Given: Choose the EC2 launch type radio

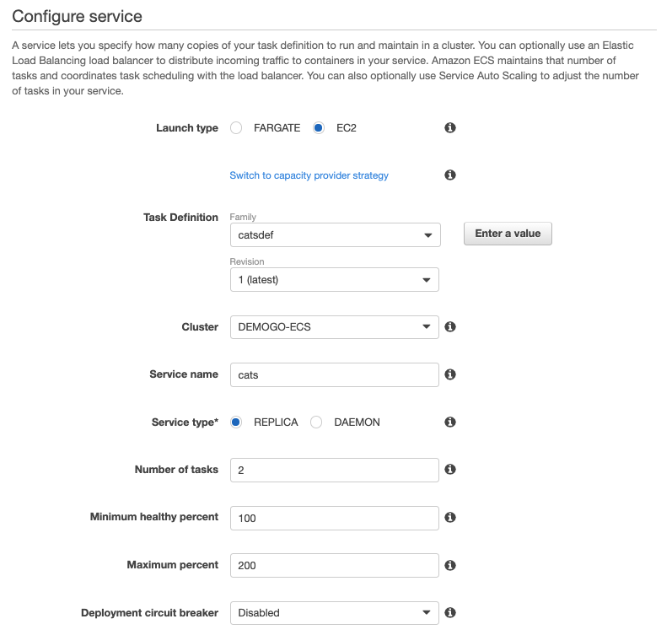Looking at the screenshot, I should (319, 128).
